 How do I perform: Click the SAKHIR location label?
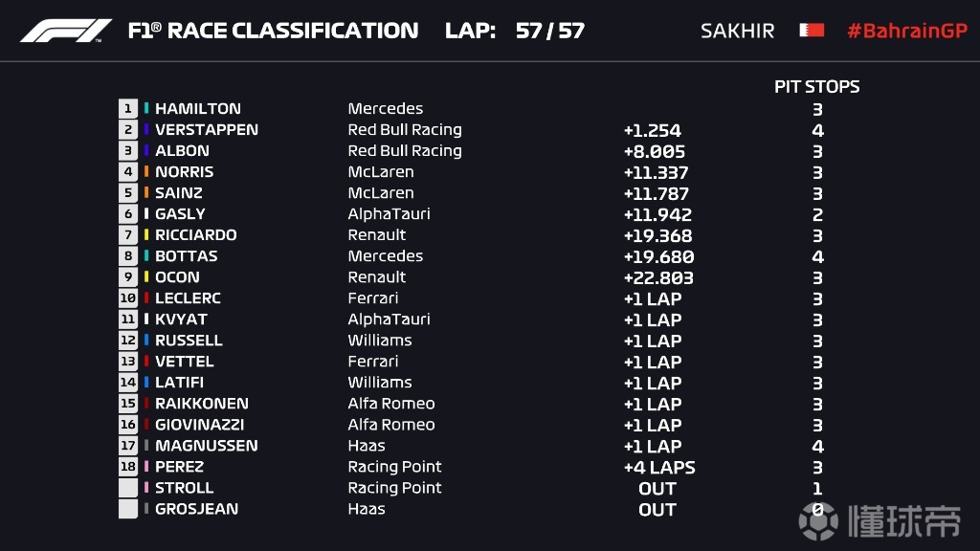click(737, 31)
